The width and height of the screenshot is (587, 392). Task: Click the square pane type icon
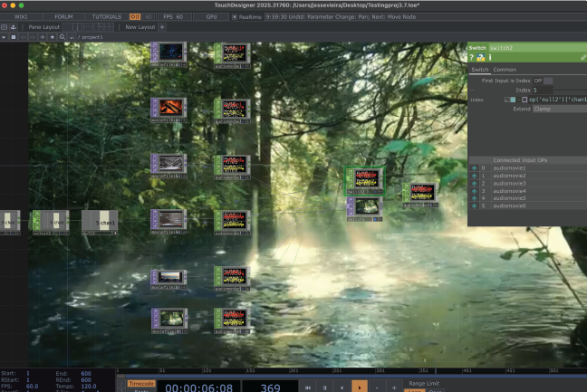(x=14, y=37)
